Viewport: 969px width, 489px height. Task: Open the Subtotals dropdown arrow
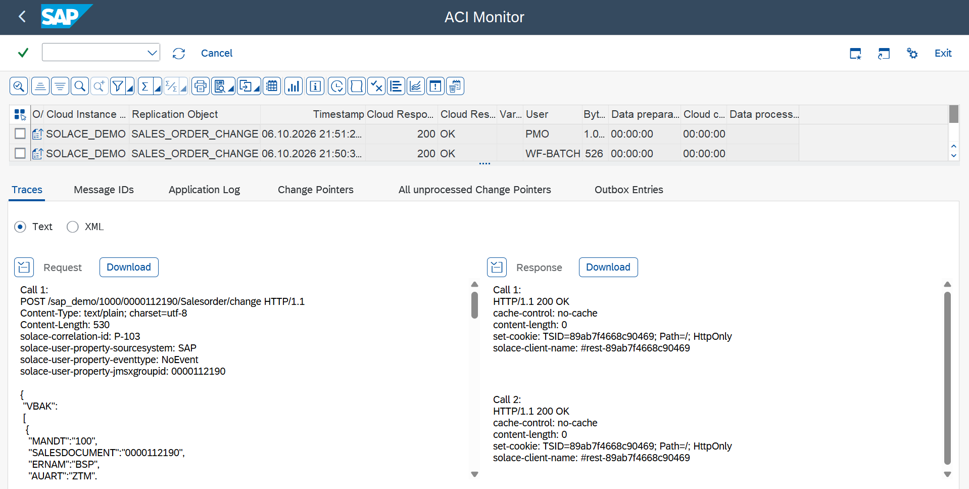(184, 90)
